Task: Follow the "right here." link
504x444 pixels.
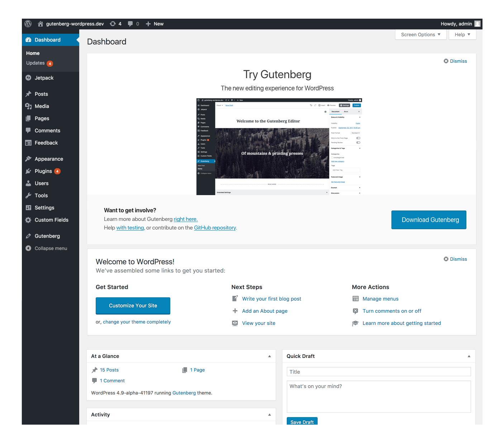Action: coord(186,219)
